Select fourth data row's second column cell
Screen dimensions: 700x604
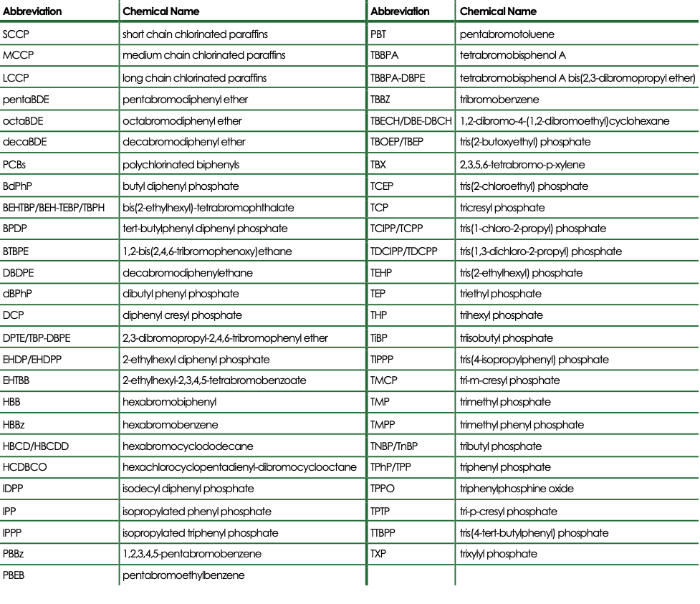242,99
